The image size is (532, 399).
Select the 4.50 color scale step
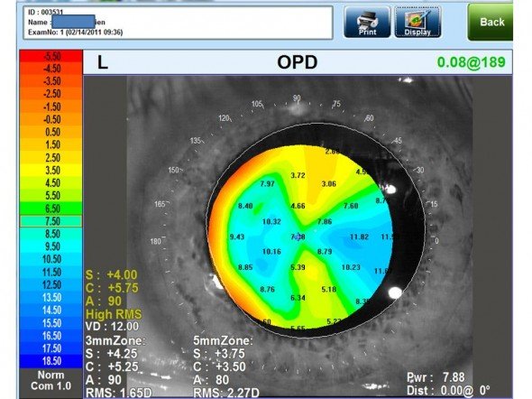coord(50,183)
